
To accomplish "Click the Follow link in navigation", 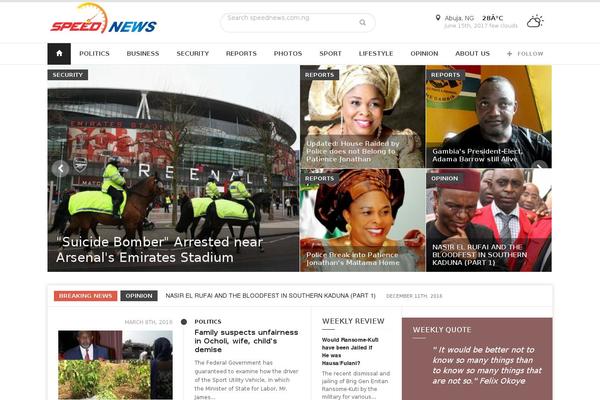I will [530, 54].
